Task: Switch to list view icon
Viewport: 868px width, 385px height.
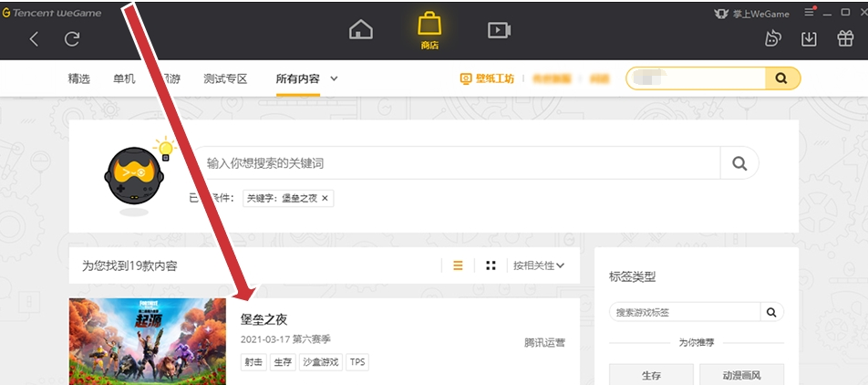Action: point(458,265)
